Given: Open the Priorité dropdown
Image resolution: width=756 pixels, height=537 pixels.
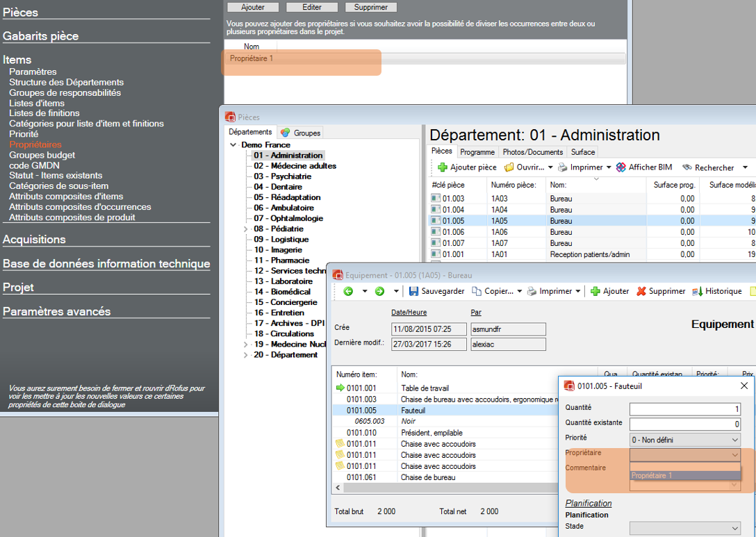Looking at the screenshot, I should pos(685,440).
